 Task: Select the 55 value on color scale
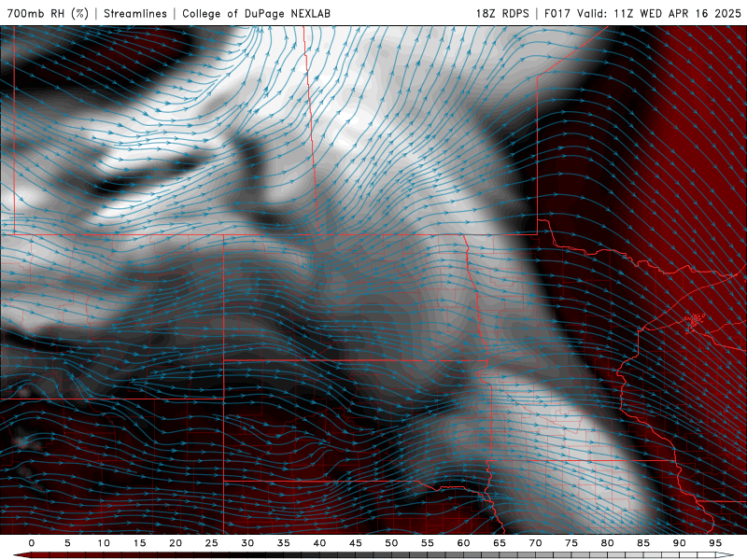[428, 543]
